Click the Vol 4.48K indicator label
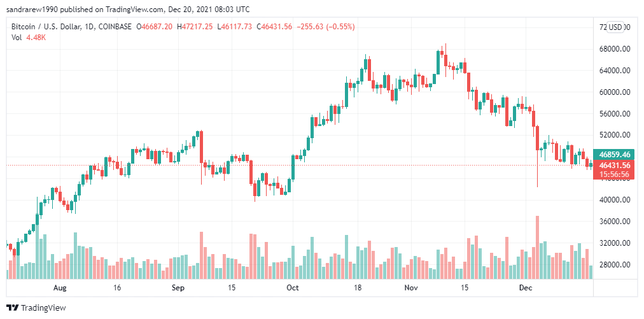The height and width of the screenshot is (319, 644). coord(29,37)
